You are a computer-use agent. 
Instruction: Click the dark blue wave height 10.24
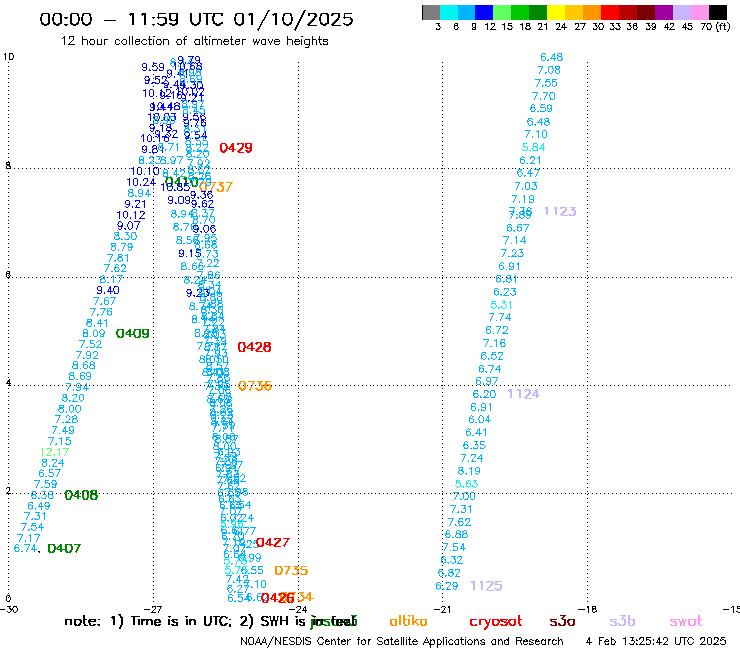(141, 183)
